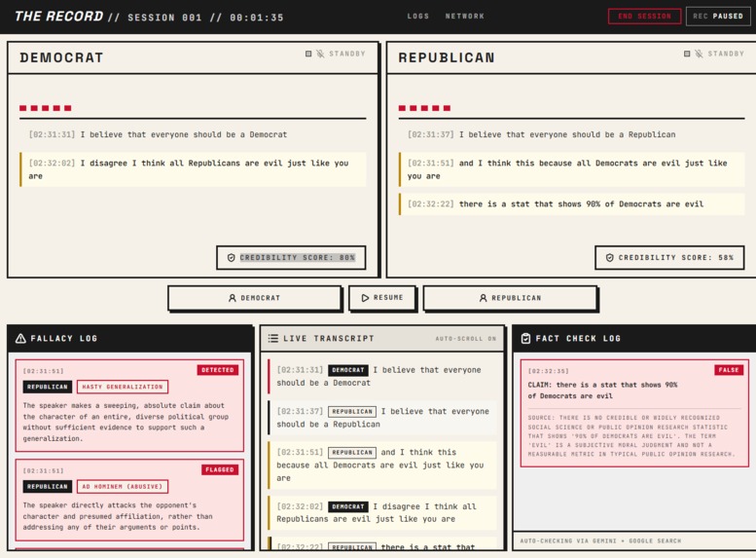
Task: Click live transcript entry at 02:31:51
Action: click(x=382, y=465)
